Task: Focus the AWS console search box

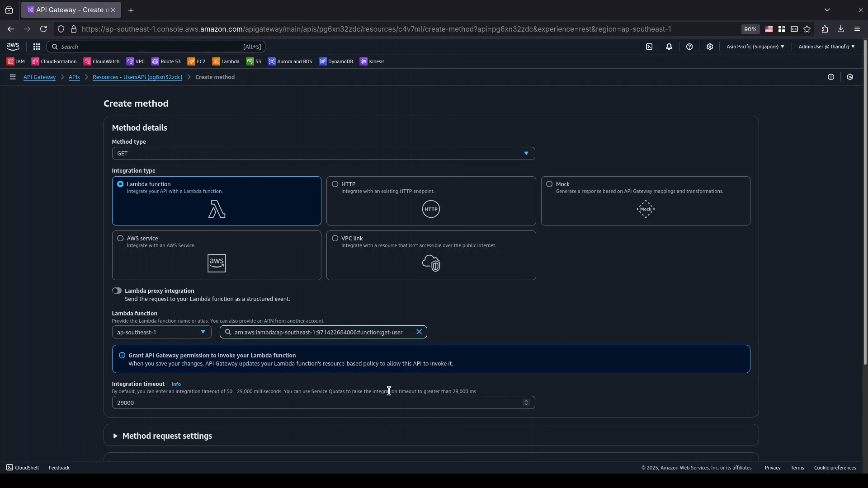Action: (x=156, y=47)
